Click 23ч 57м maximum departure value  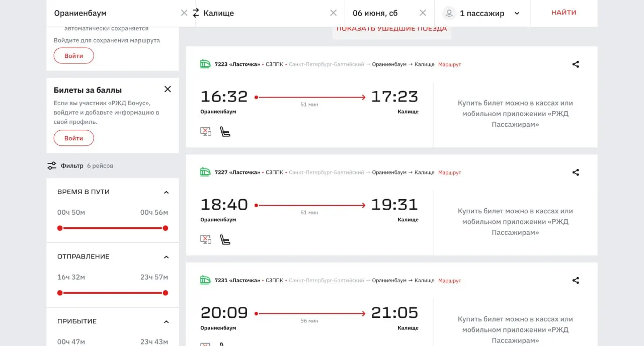tap(154, 278)
